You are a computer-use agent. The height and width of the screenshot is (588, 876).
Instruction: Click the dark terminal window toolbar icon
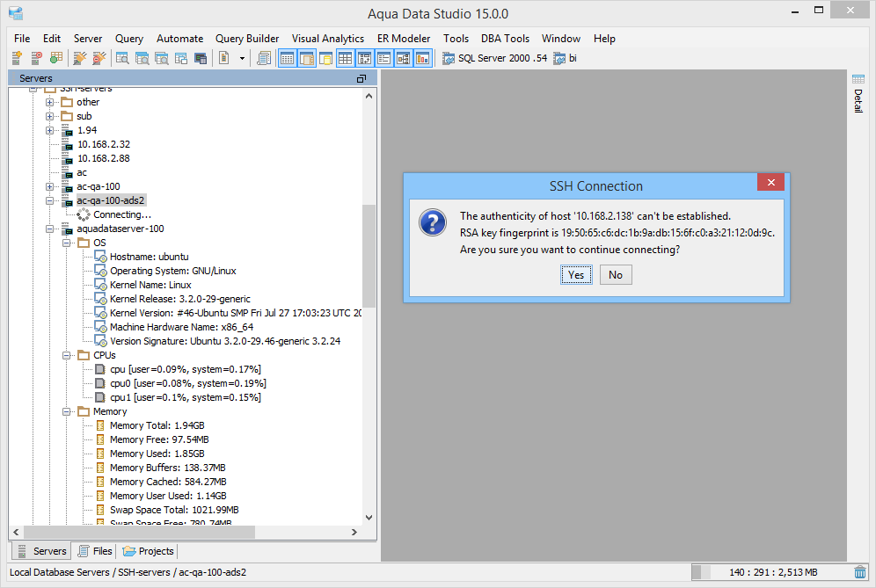point(201,58)
